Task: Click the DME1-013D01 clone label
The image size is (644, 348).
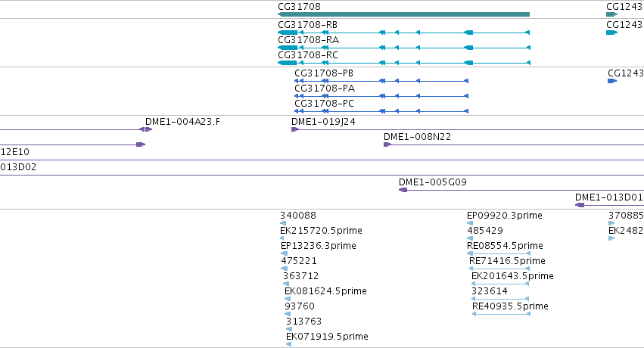Action: (608, 197)
